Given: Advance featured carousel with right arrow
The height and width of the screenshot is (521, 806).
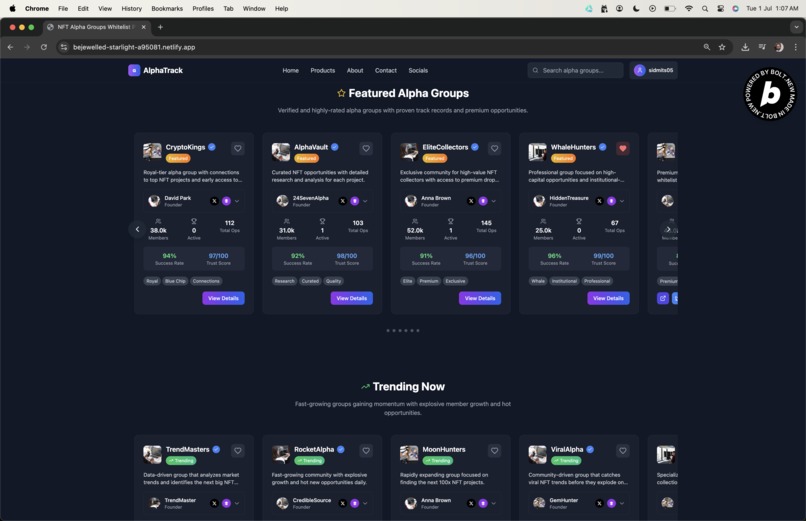Looking at the screenshot, I should coord(668,229).
